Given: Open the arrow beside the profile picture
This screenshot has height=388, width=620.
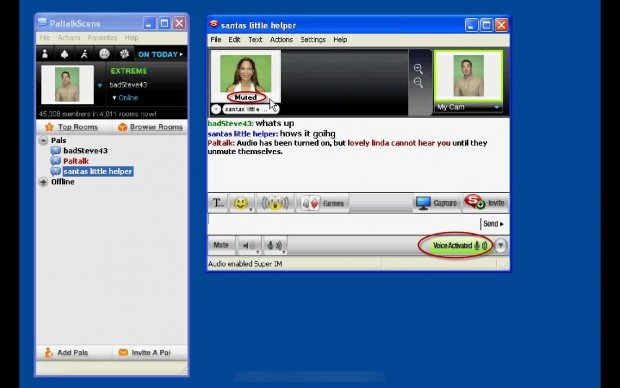Looking at the screenshot, I should point(100,85).
